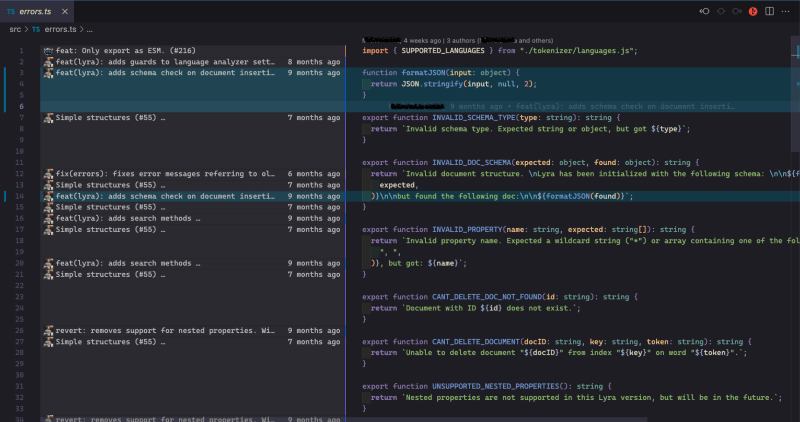Click the CANT_DELETE_DOC_NOT_FOUND function name
Viewport: 800px width, 422px height.
coord(487,297)
